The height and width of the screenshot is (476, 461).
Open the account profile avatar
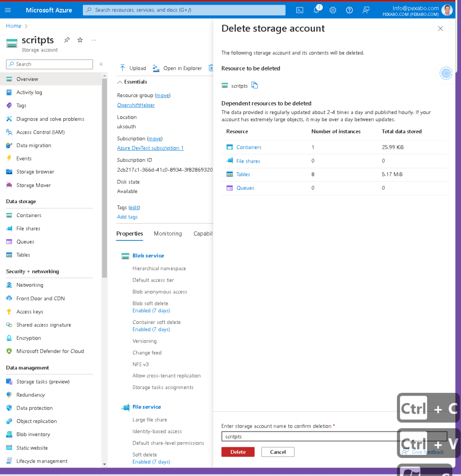pyautogui.click(x=447, y=10)
